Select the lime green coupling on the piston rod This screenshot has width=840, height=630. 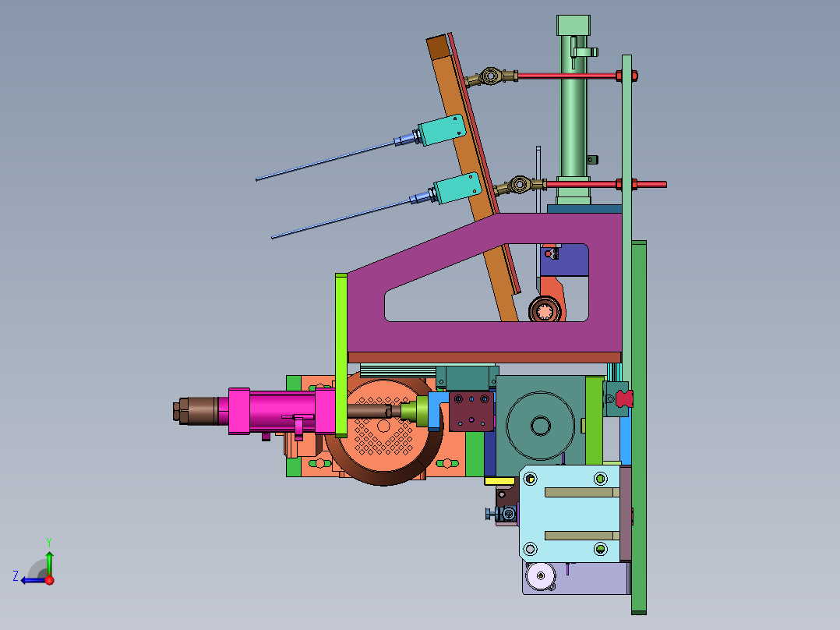click(415, 411)
